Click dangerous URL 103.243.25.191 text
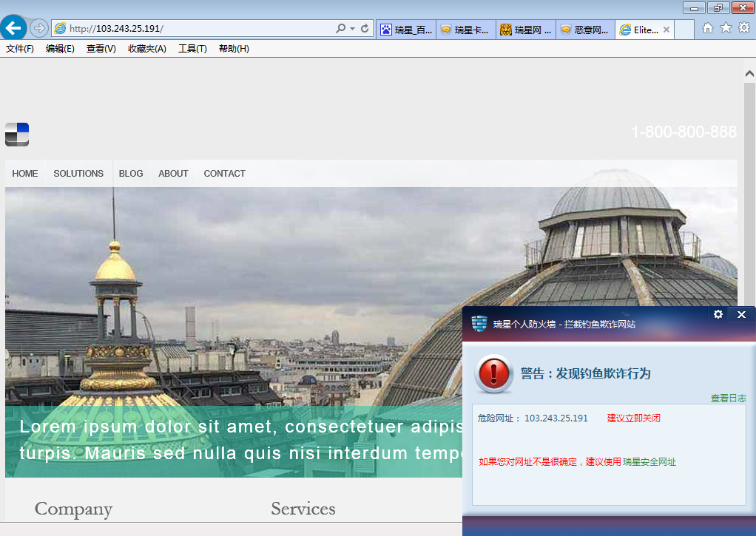The height and width of the screenshot is (536, 756). (556, 418)
